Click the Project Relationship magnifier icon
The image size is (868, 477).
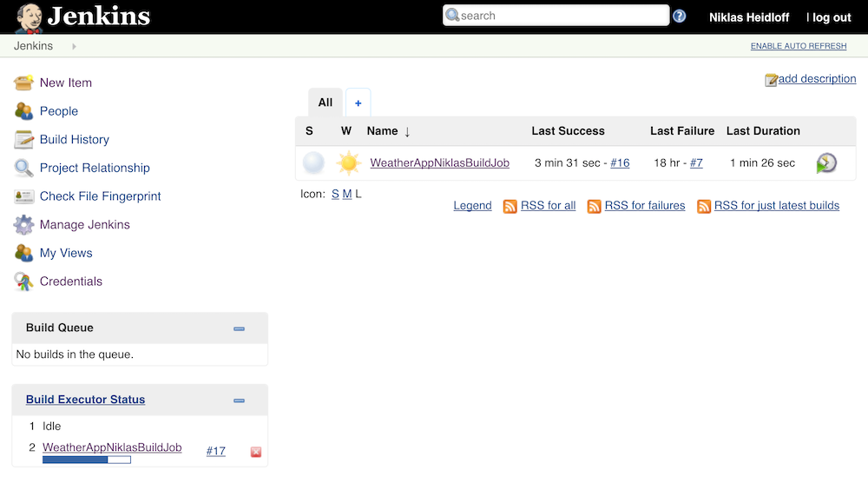[x=23, y=168]
